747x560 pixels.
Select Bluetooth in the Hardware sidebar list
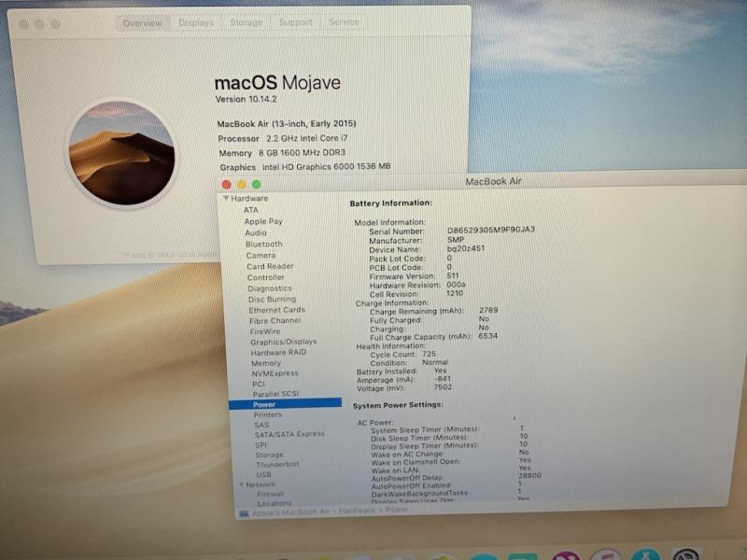tap(263, 244)
